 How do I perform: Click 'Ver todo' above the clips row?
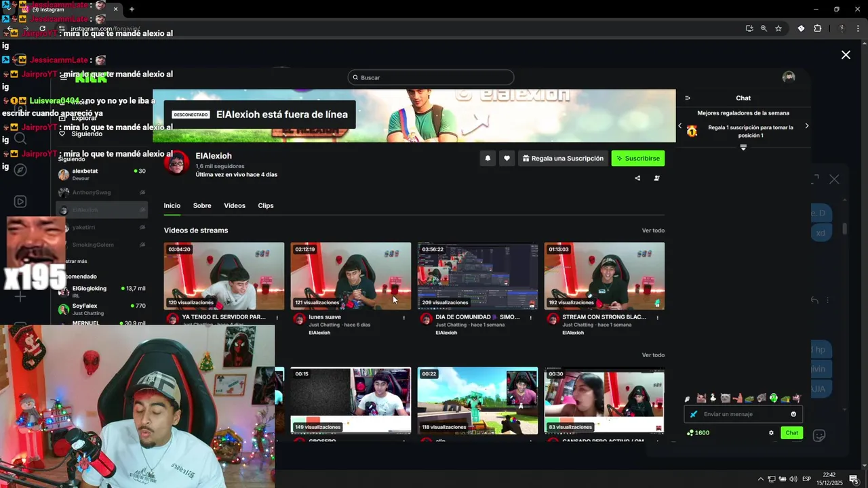pos(653,355)
